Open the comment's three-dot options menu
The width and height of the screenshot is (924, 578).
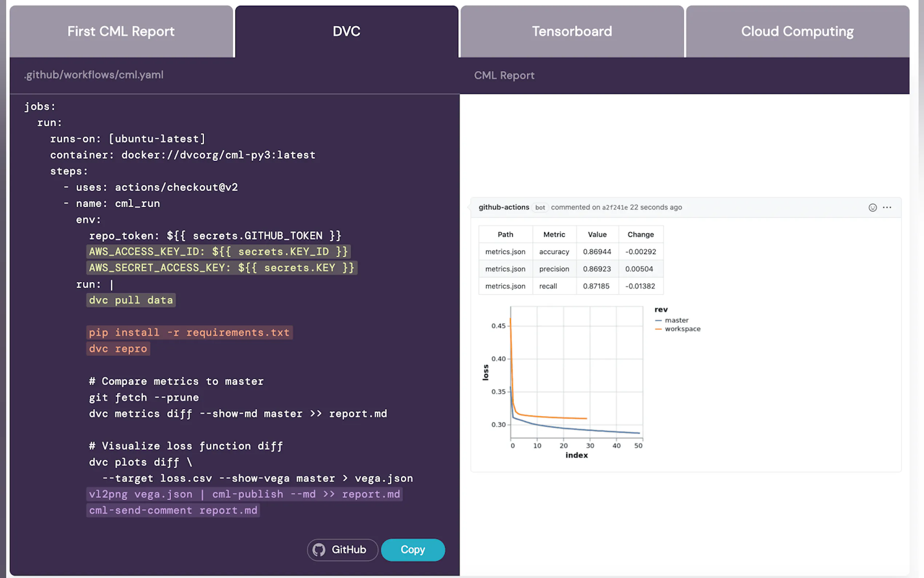click(887, 207)
